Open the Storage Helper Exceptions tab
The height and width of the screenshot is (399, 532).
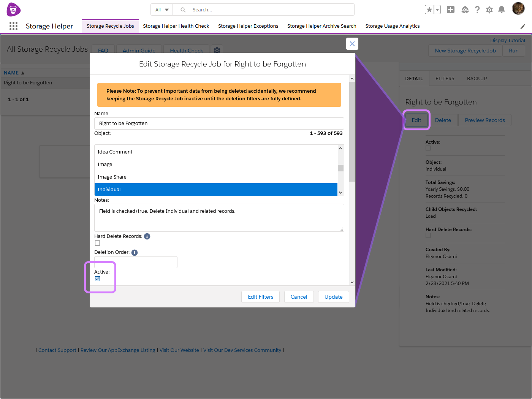coord(248,26)
